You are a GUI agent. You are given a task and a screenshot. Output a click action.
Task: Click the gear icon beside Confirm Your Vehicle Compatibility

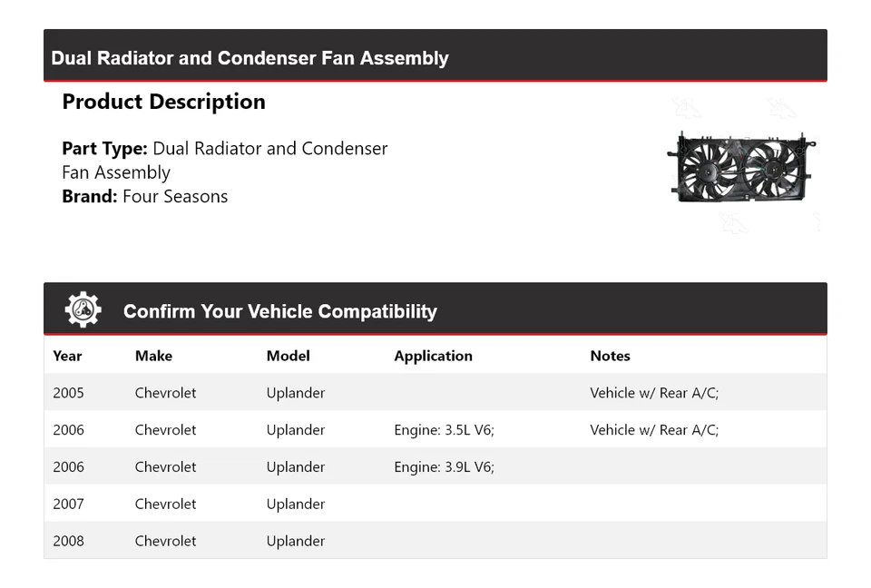(83, 310)
